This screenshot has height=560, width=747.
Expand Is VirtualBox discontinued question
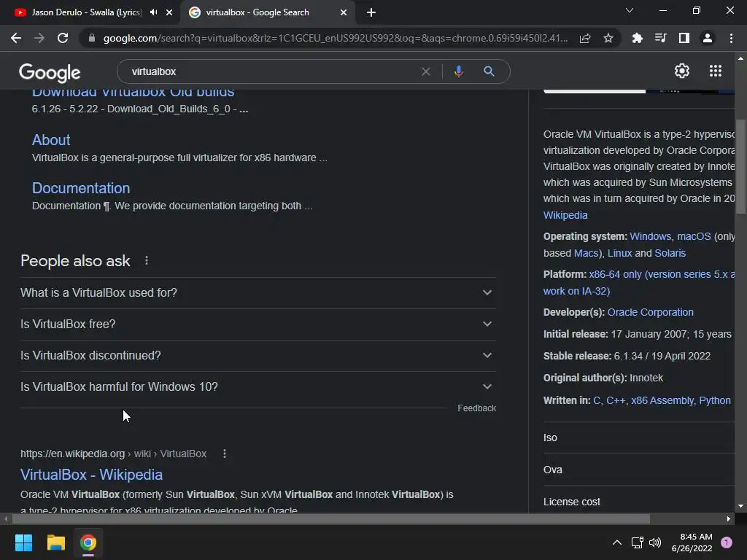(258, 355)
